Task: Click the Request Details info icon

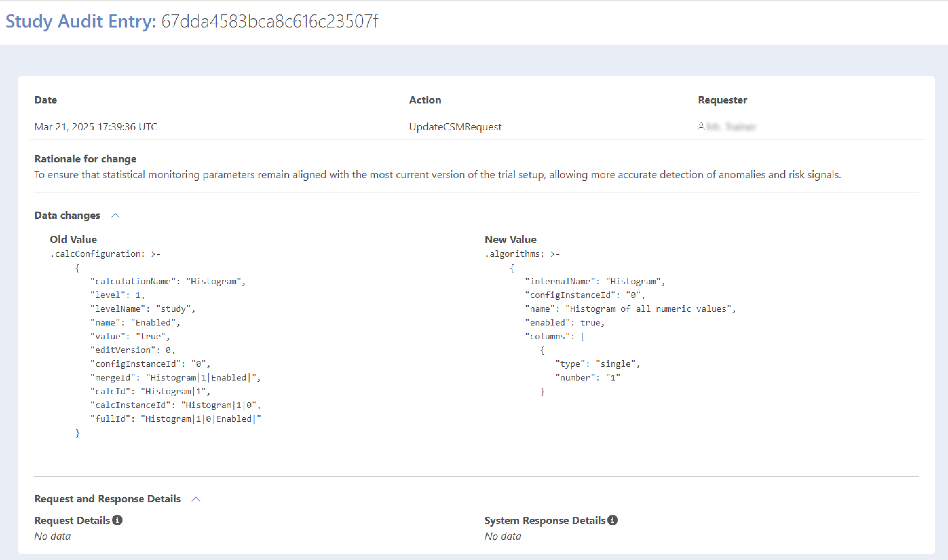Action: coord(117,520)
